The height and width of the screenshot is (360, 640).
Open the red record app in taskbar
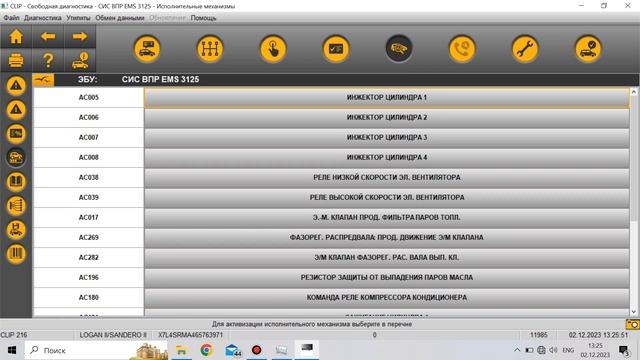coord(257,350)
